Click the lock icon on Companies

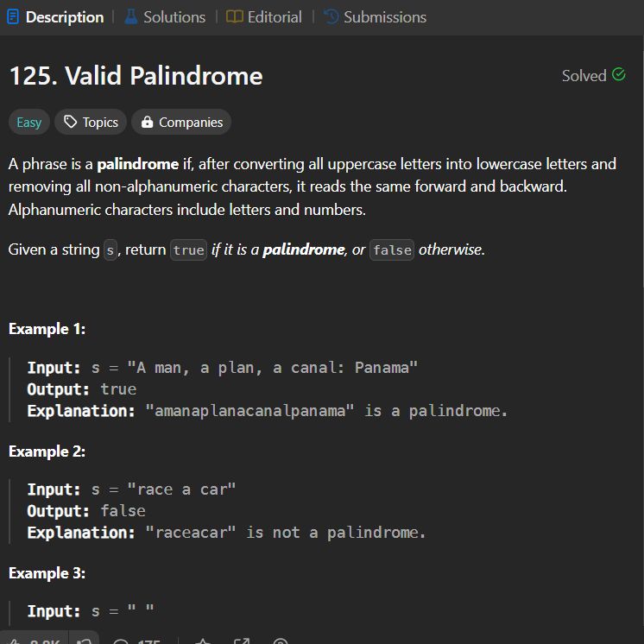pos(147,122)
